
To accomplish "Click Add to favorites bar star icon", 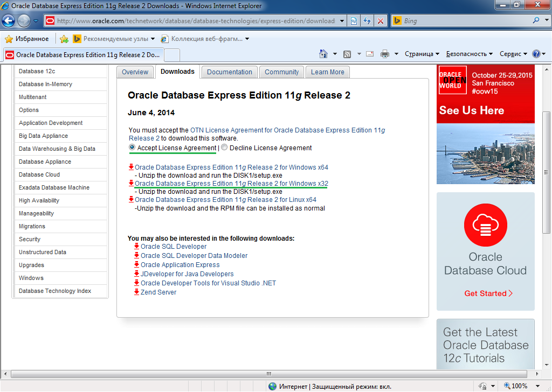I will click(64, 39).
